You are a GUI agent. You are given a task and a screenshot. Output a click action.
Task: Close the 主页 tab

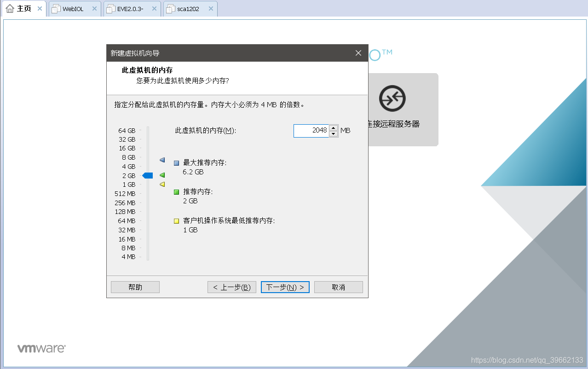[x=40, y=9]
